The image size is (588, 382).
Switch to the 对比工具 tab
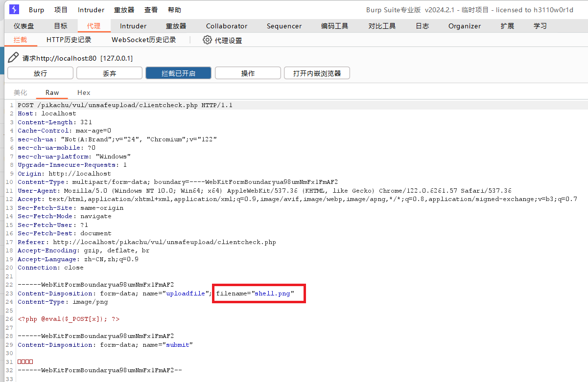pos(382,26)
